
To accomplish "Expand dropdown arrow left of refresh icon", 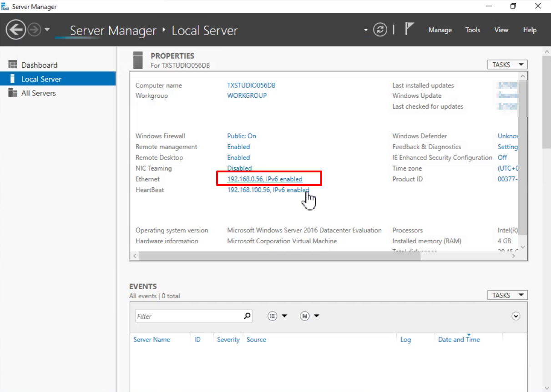I will click(x=365, y=30).
